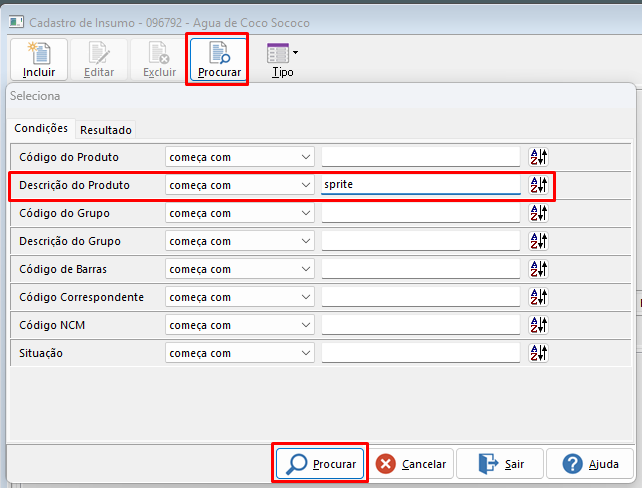Click the Excluir toolbar button
This screenshot has height=488, width=642.
(x=159, y=60)
